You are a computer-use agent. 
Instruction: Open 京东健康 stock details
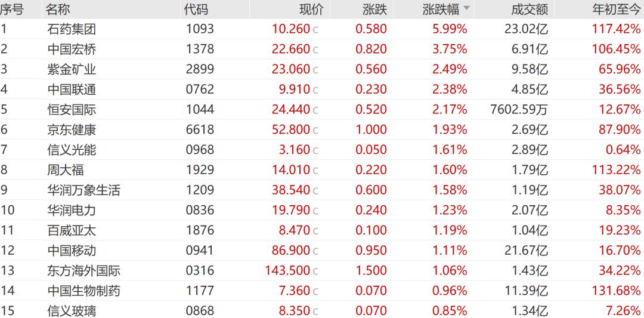tap(322, 129)
